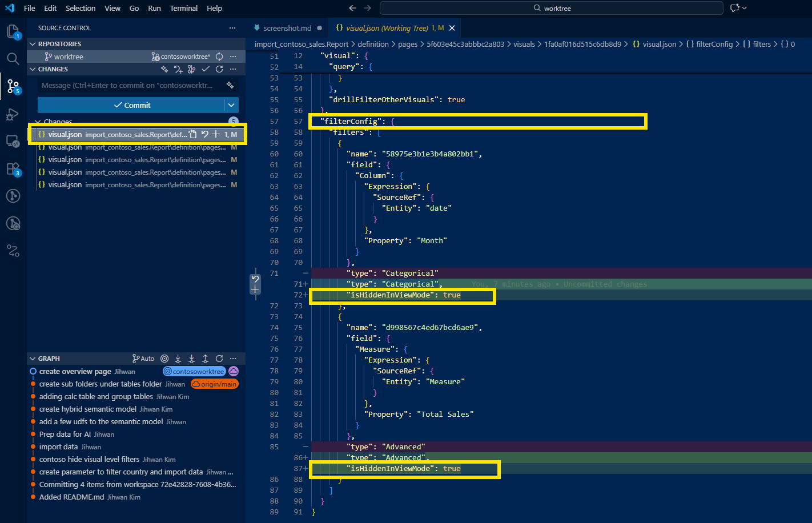Open the Run and Debug view
Viewport: 812px width, 523px height.
coord(13,114)
